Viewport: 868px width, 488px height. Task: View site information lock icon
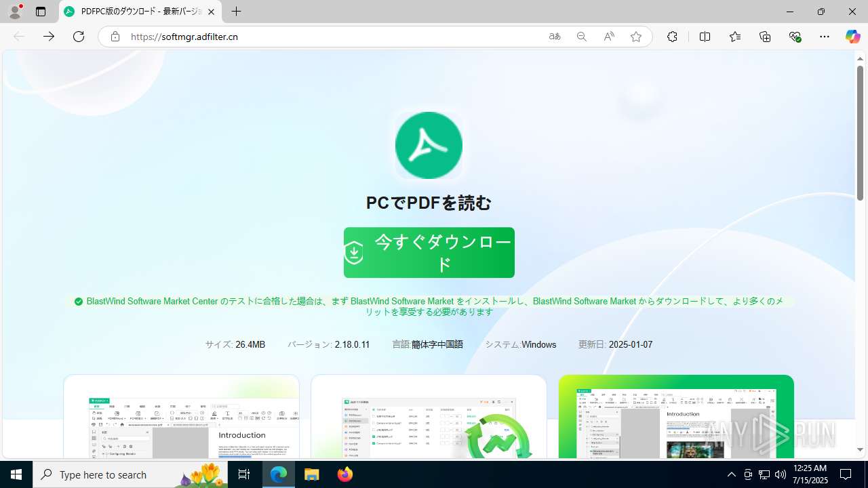[x=115, y=37]
